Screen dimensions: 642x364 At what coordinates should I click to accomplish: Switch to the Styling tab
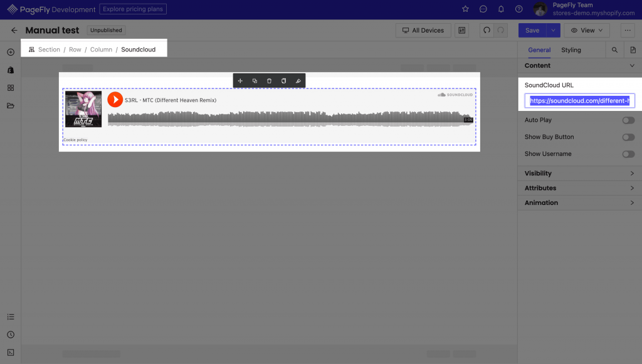tap(571, 50)
